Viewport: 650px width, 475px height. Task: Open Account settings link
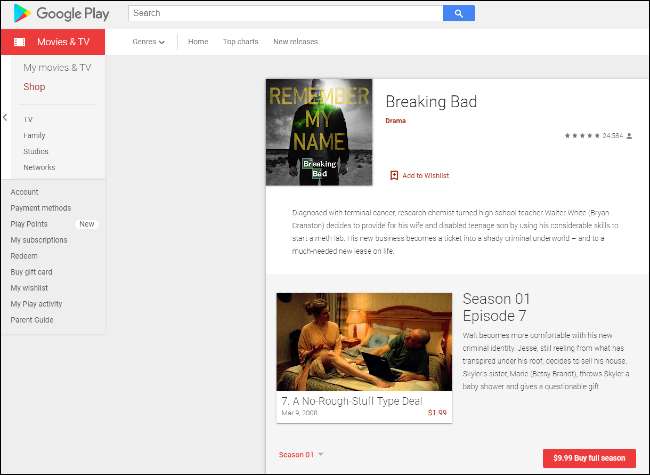point(24,192)
